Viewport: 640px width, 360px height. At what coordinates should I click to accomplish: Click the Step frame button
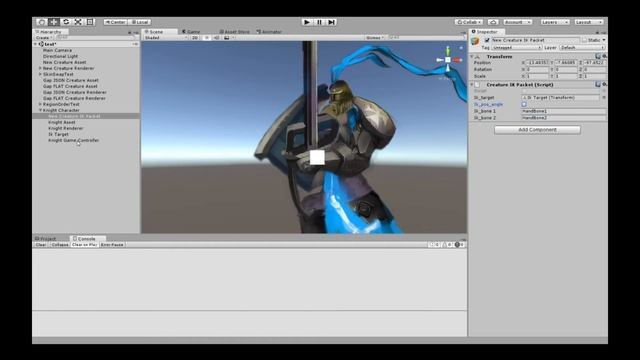pyautogui.click(x=331, y=22)
